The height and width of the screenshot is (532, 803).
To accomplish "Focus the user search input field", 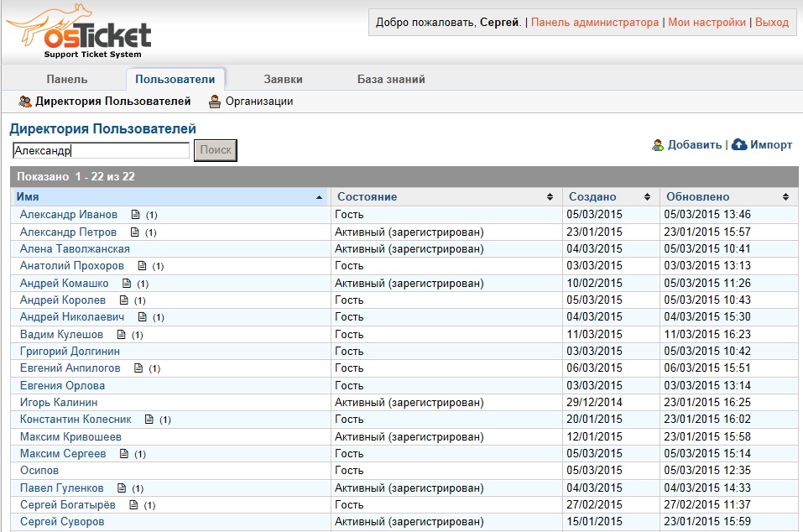I will pyautogui.click(x=101, y=150).
